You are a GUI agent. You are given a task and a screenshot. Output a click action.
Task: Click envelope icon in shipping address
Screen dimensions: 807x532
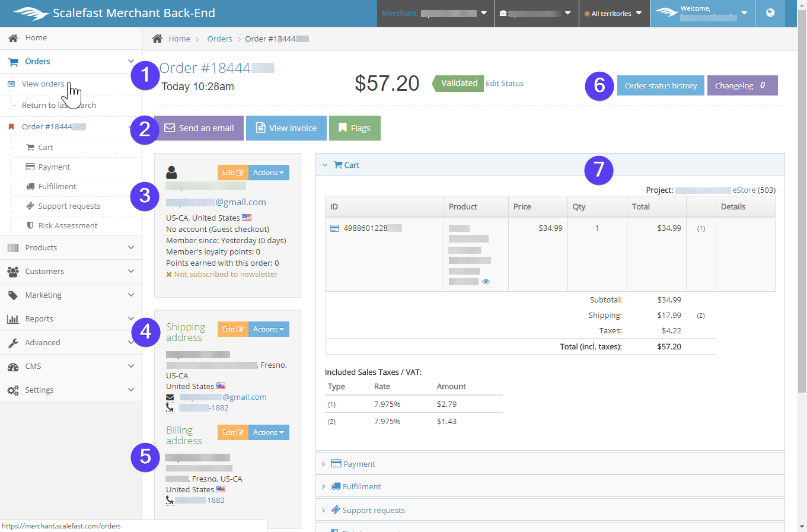pyautogui.click(x=170, y=397)
